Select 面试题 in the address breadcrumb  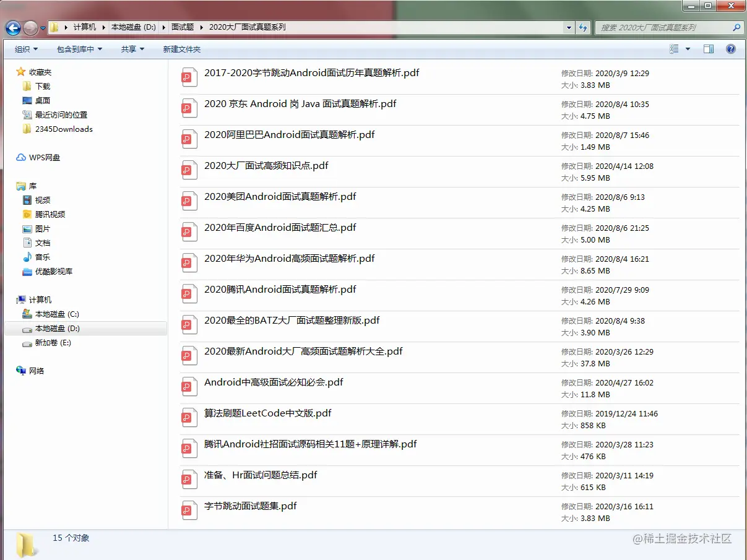click(x=183, y=27)
